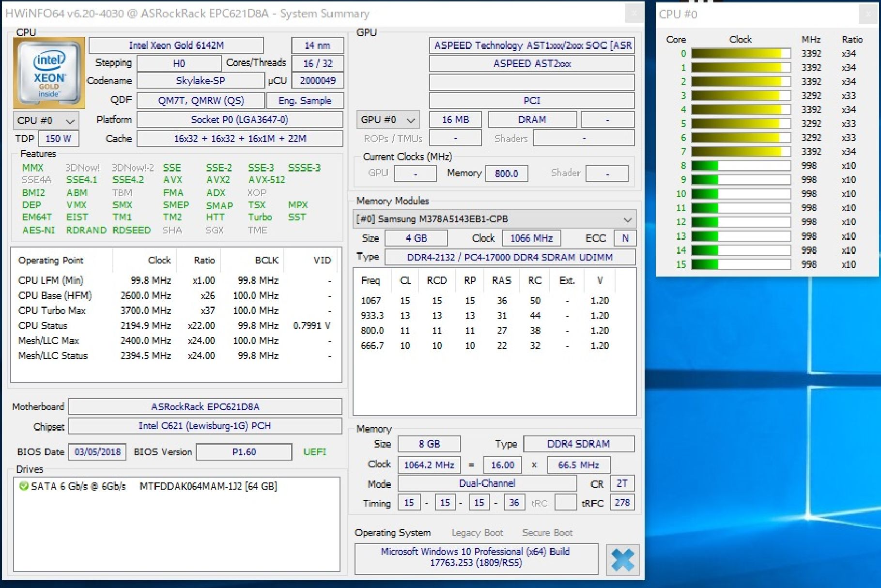
Task: Click the Intel Xeon Gold CPU logo
Action: 49,73
